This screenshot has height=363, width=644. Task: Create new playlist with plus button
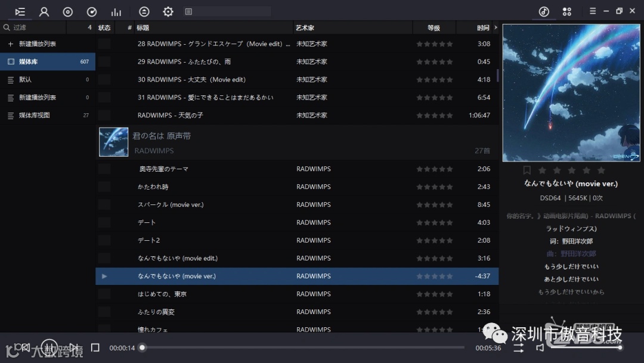pos(11,44)
